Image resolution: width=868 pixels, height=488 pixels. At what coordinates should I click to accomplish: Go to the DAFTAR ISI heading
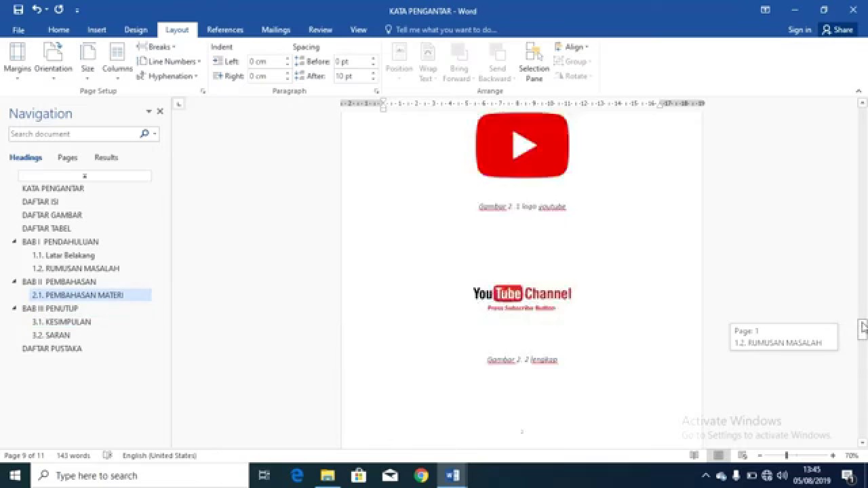[x=40, y=202]
